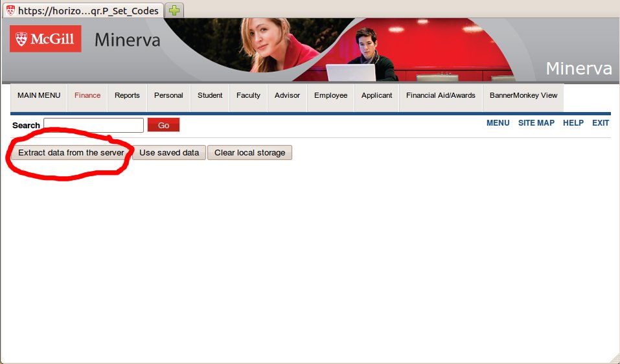Switch to the Finance tab
This screenshot has width=620, height=364.
87,98
